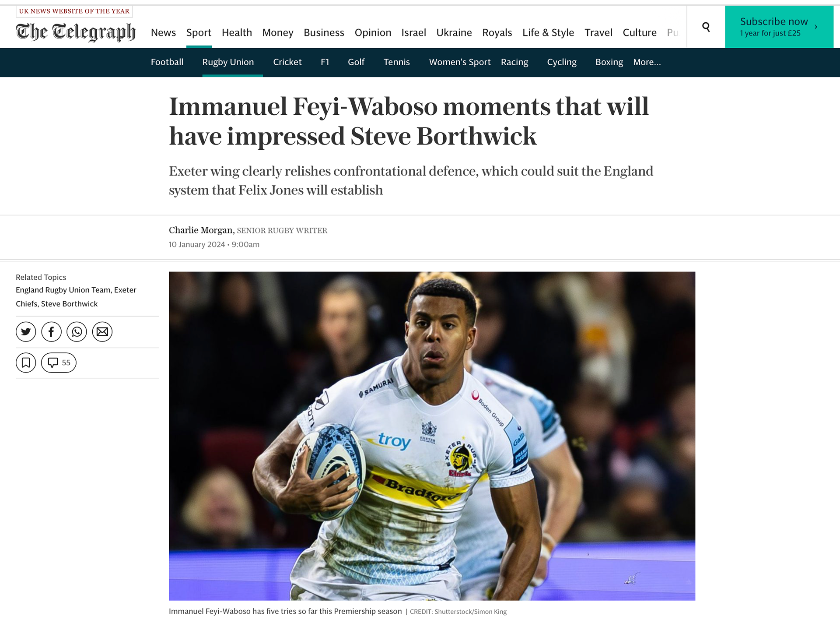Image resolution: width=840 pixels, height=623 pixels.
Task: Open Women's Sport section
Action: point(460,62)
